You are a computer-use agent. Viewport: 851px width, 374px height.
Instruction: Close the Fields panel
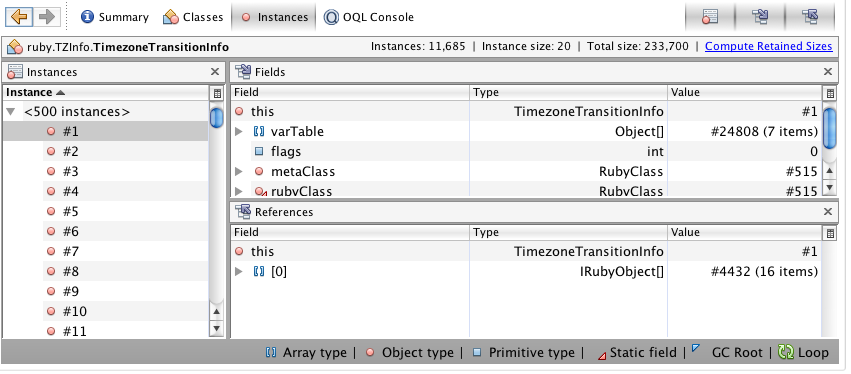pyautogui.click(x=828, y=72)
